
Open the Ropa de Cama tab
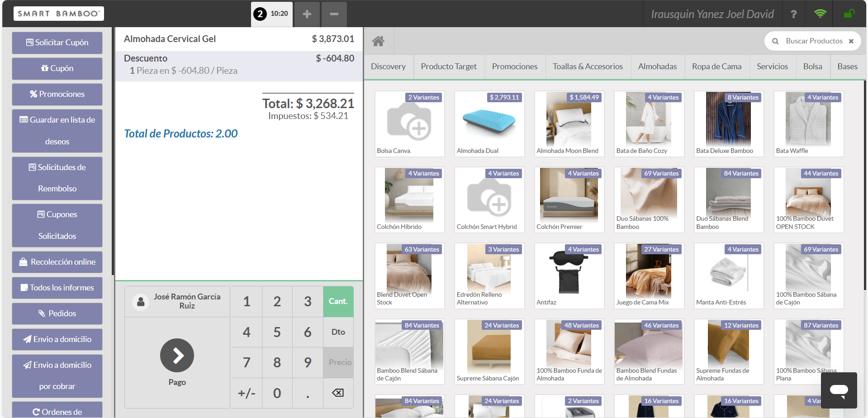pyautogui.click(x=716, y=66)
